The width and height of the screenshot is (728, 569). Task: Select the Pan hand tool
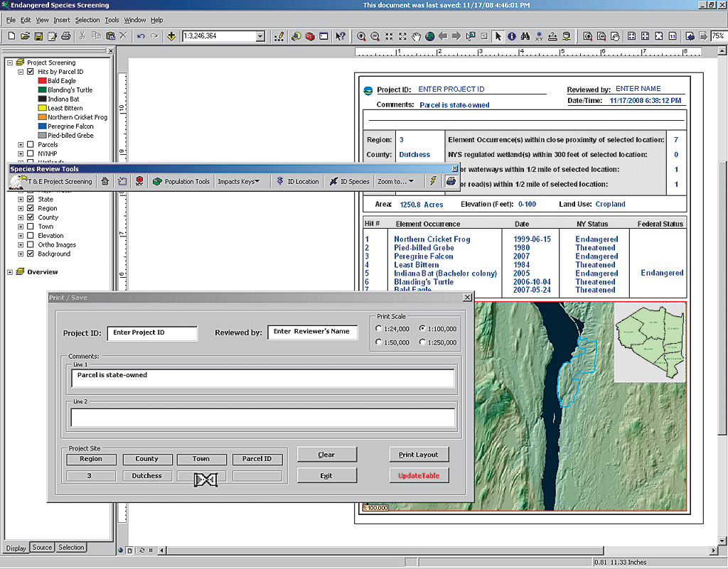pos(417,36)
